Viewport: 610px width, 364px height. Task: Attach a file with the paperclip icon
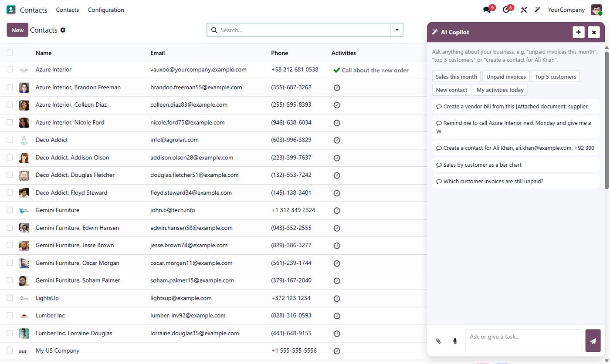[x=438, y=341]
